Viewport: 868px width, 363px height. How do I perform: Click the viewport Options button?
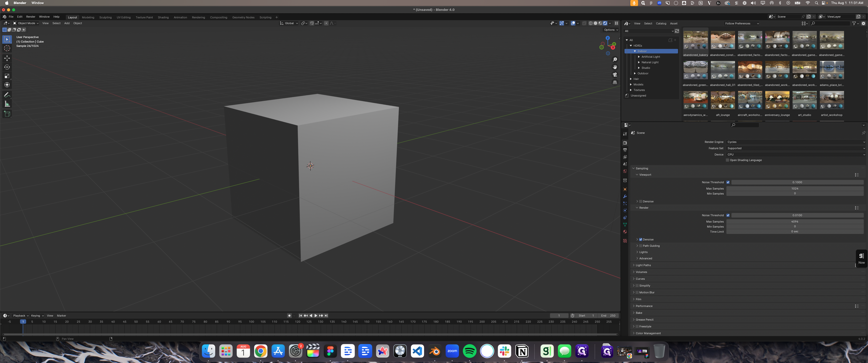[x=611, y=30]
